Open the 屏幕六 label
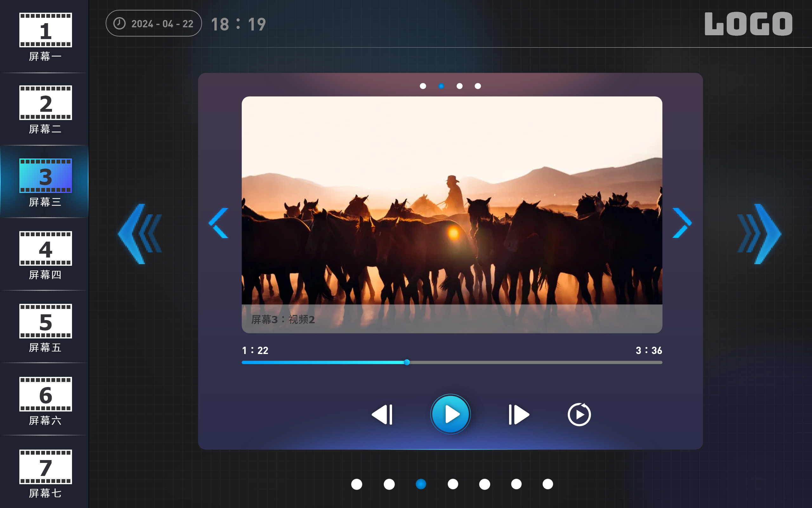Viewport: 812px width, 508px height. click(x=45, y=420)
